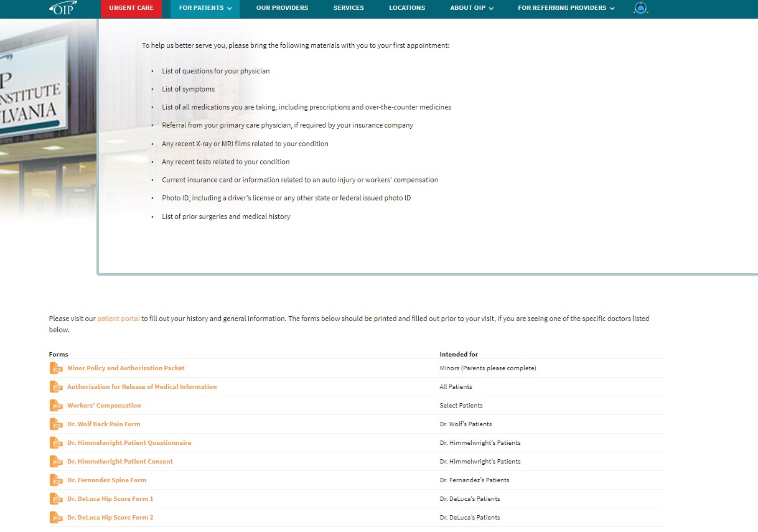Click 'Minors (Parents please complete)' cell
Image resolution: width=758 pixels, height=532 pixels.
(x=488, y=368)
